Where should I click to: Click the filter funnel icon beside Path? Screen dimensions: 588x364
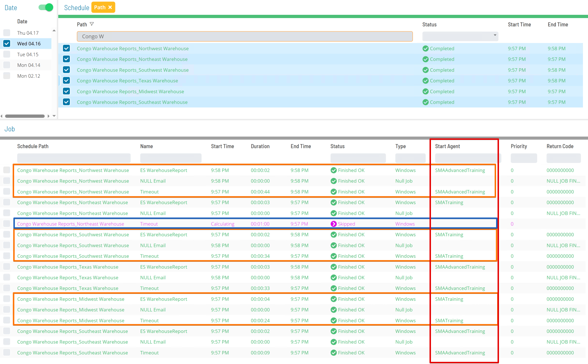coord(92,24)
